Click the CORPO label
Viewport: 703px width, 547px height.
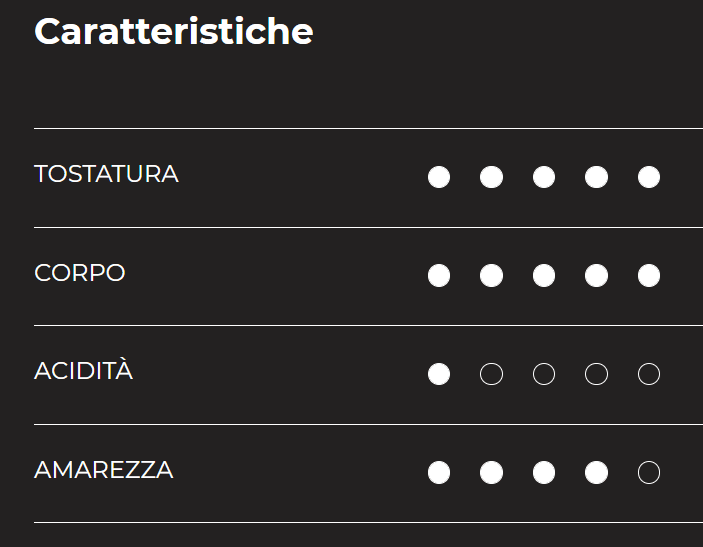(80, 273)
